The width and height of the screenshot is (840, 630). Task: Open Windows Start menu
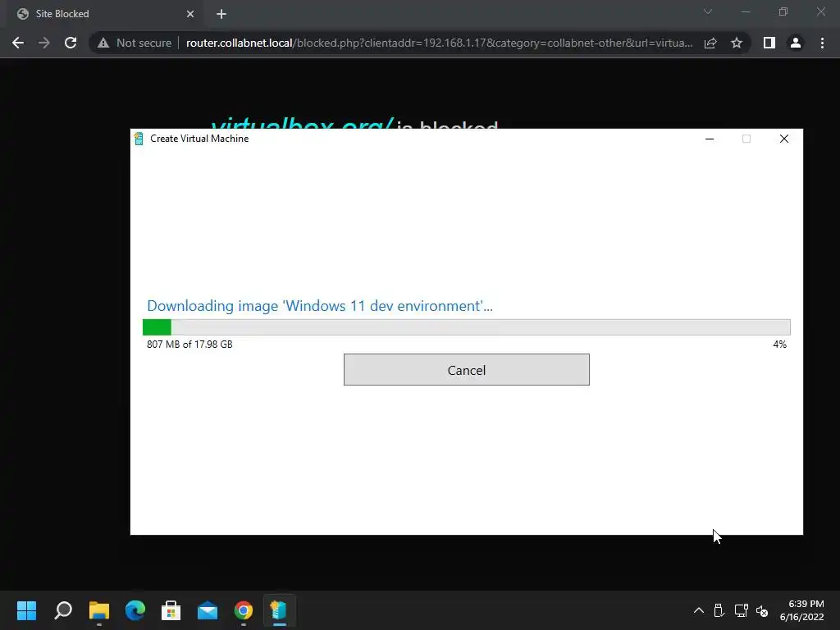tap(26, 610)
